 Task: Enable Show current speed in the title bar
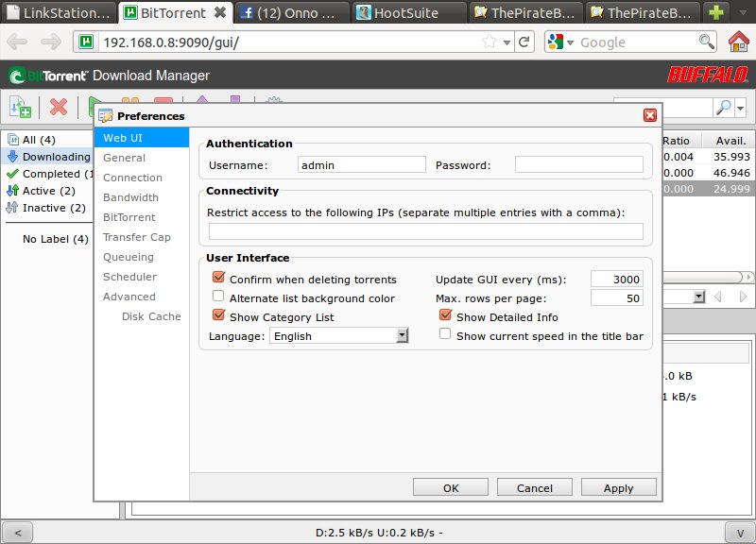pos(445,334)
